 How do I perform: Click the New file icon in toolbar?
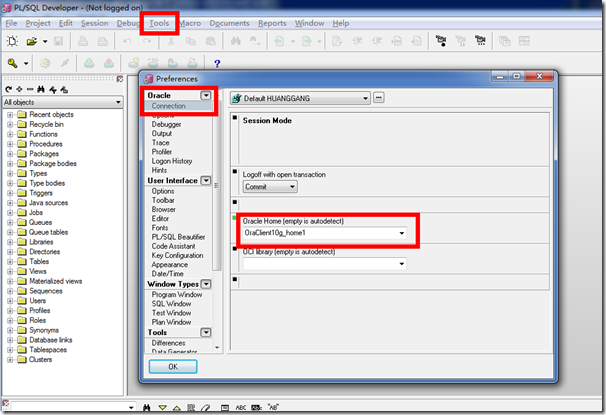click(x=12, y=41)
